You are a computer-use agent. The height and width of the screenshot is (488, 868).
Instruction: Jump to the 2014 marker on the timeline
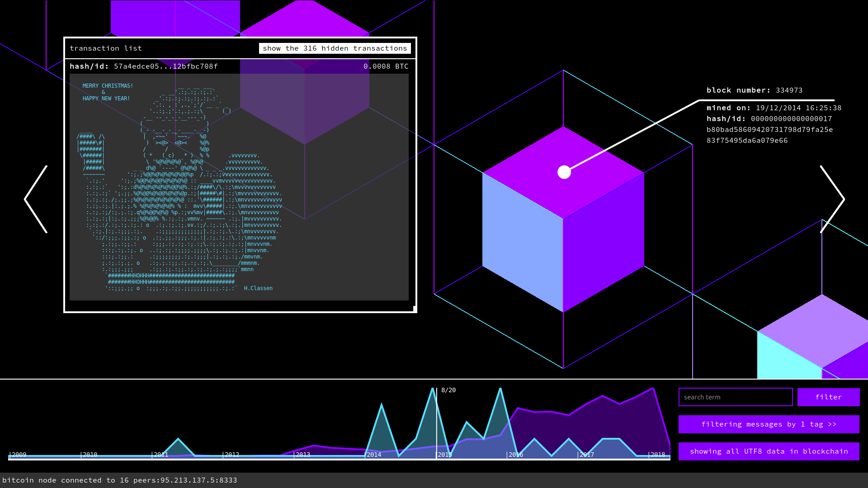click(373, 455)
